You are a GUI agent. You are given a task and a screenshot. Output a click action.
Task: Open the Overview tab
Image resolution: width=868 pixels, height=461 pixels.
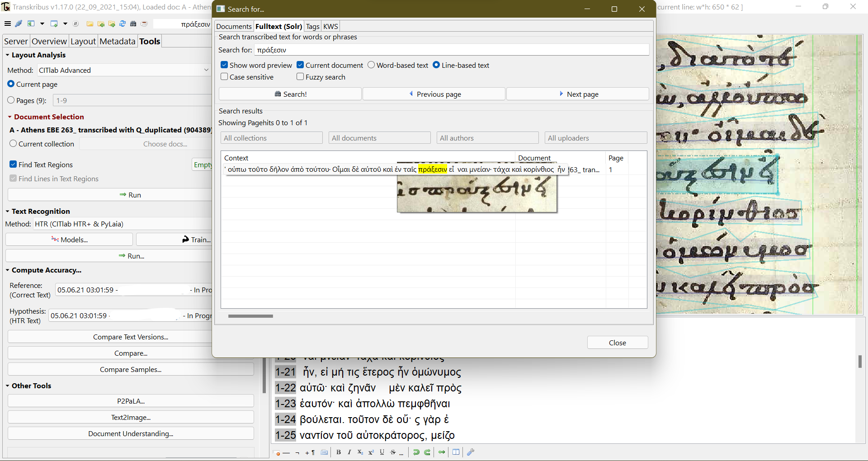(x=49, y=41)
